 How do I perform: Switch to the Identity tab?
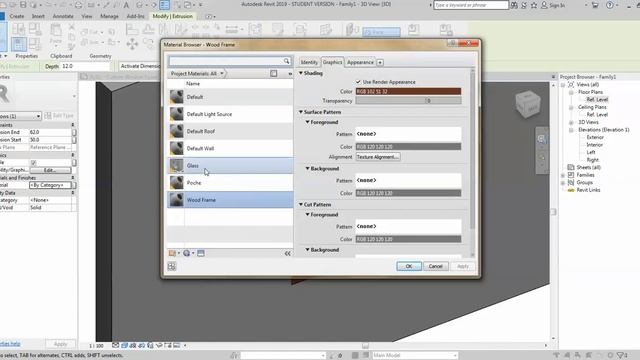(x=309, y=62)
